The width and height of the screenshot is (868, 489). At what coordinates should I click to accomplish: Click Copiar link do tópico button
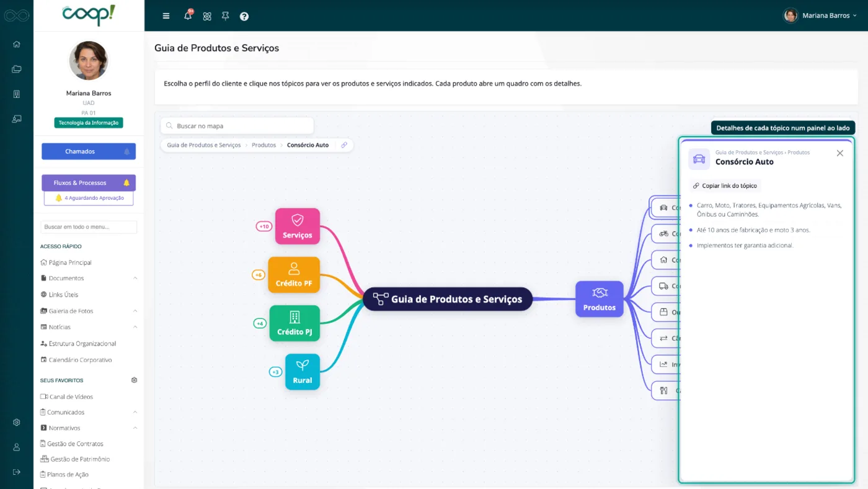coord(725,186)
